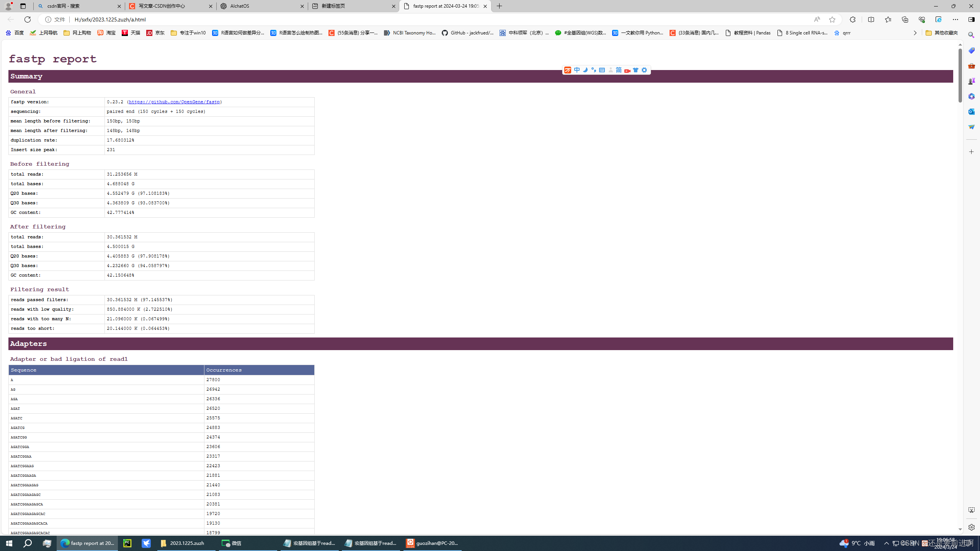Open the soft keyboard icon on input toolbar
Screen dimensions: 980x551
point(602,70)
